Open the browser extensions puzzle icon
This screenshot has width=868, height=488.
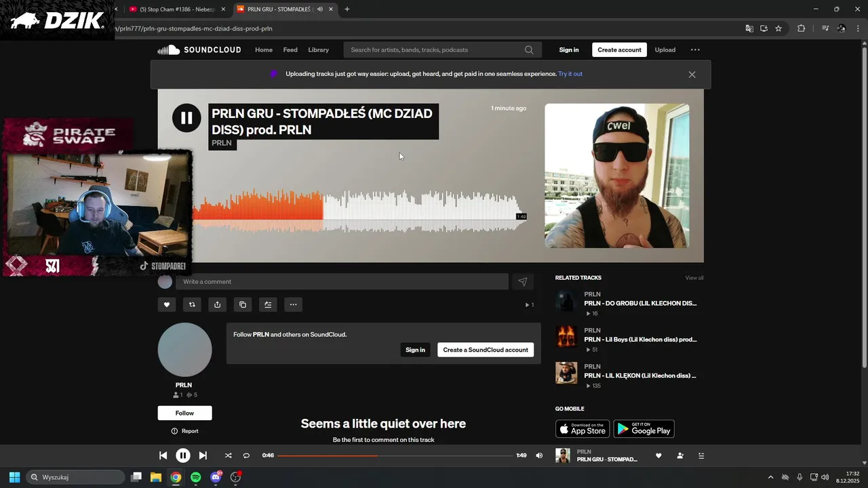point(801,28)
